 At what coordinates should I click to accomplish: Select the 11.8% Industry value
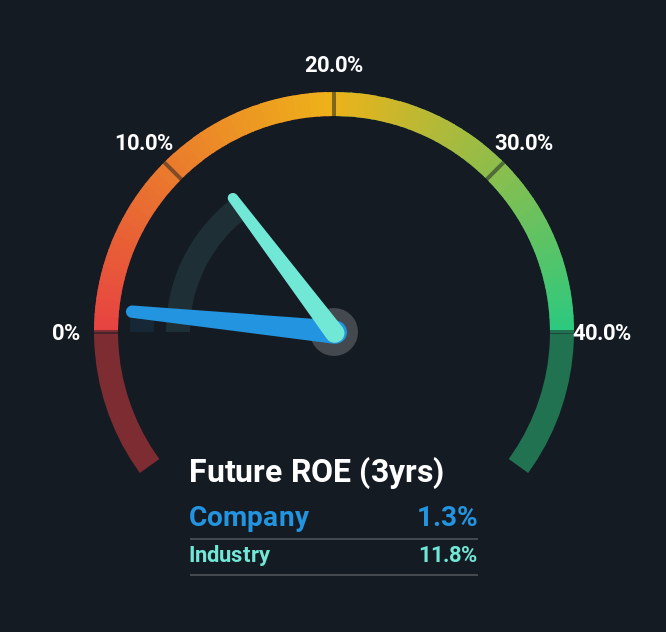click(x=448, y=555)
